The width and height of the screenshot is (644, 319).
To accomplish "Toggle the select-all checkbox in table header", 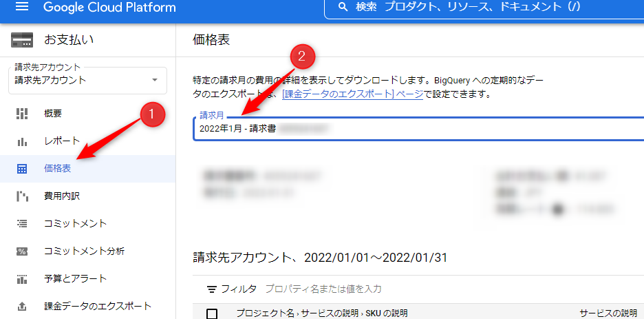I will click(211, 314).
